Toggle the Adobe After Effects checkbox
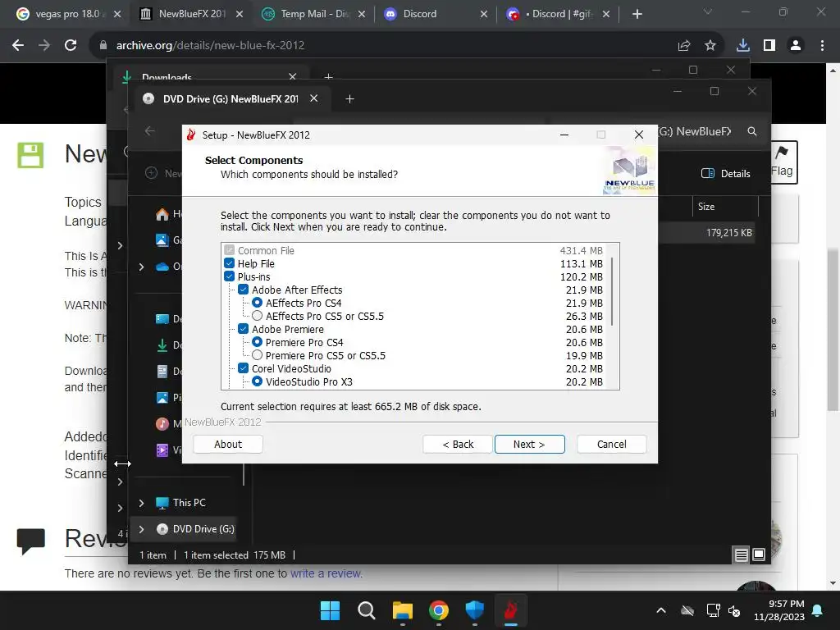This screenshot has width=840, height=630. tap(243, 290)
